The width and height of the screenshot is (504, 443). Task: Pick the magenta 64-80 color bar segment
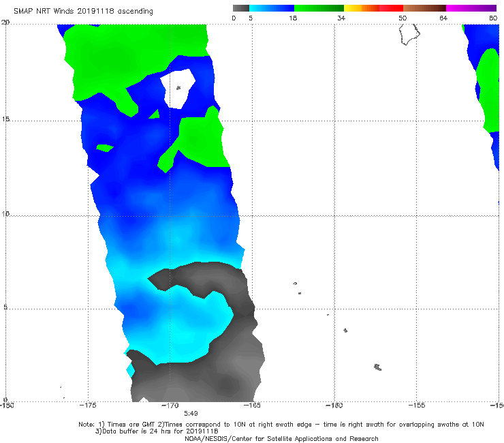tap(471, 8)
